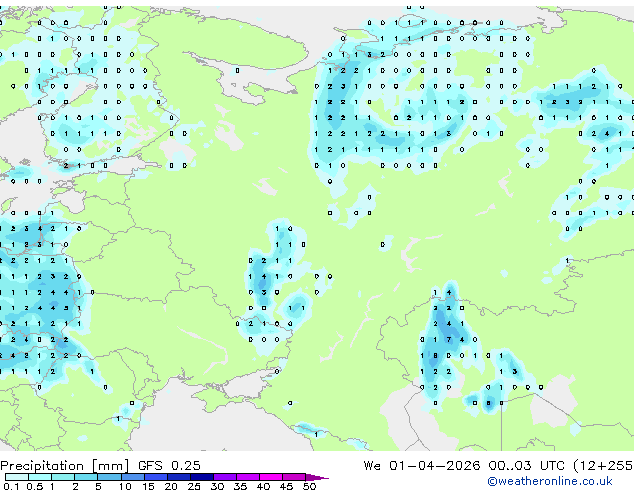Pick the 5–10 mm legend swatch
This screenshot has height=490, width=634.
pos(109,477)
